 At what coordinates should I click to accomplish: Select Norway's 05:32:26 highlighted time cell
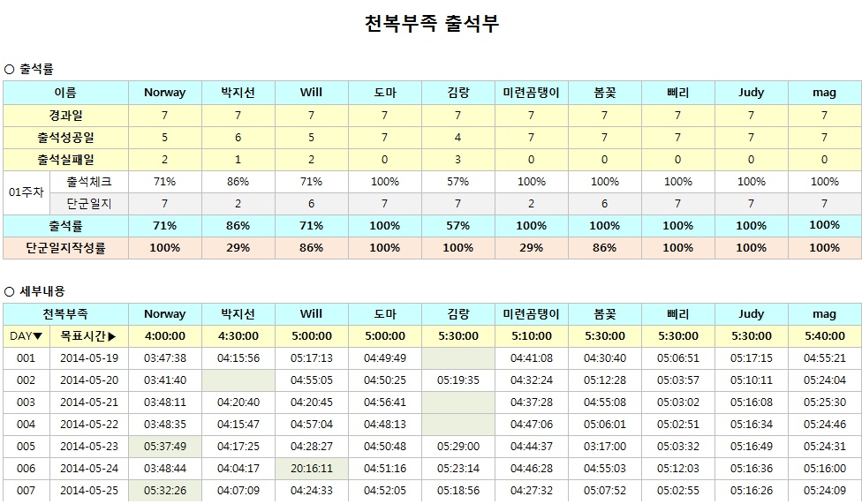pyautogui.click(x=164, y=491)
